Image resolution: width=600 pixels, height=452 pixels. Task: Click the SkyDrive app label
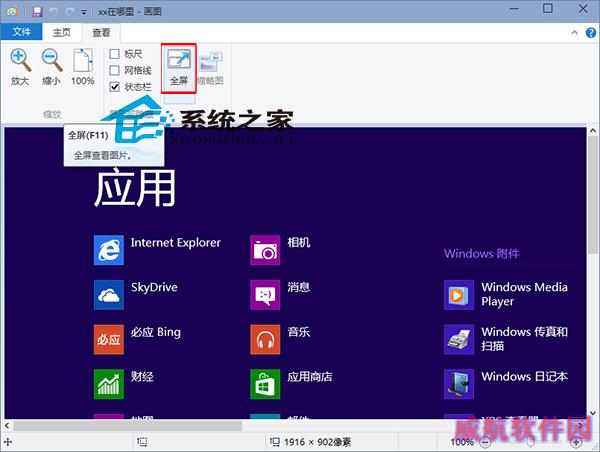154,287
